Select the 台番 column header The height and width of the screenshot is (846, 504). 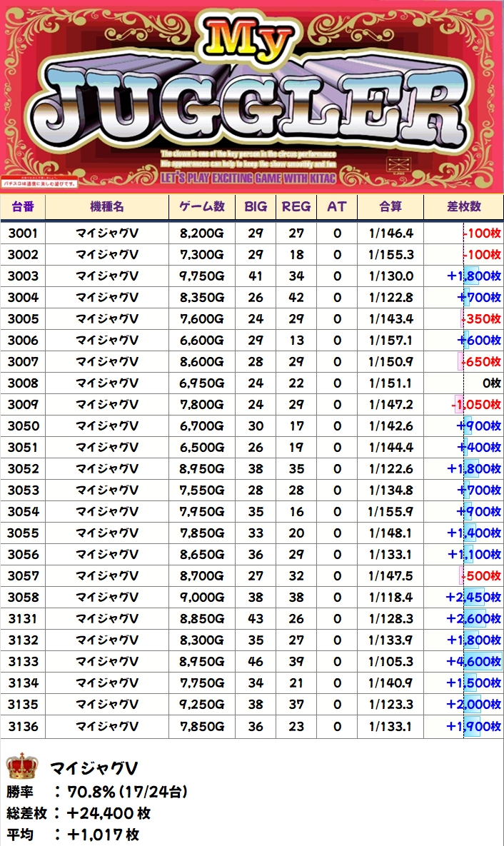point(23,206)
